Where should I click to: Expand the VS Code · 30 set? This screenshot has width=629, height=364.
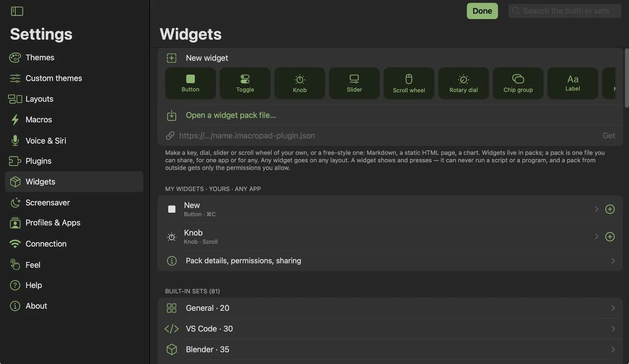[390, 329]
